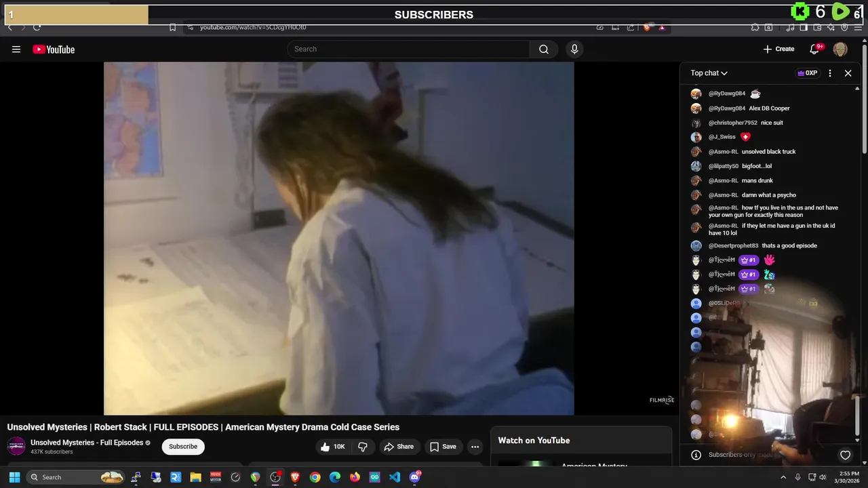
Task: Click chat message 'damn what a psycho'
Action: pyautogui.click(x=768, y=195)
